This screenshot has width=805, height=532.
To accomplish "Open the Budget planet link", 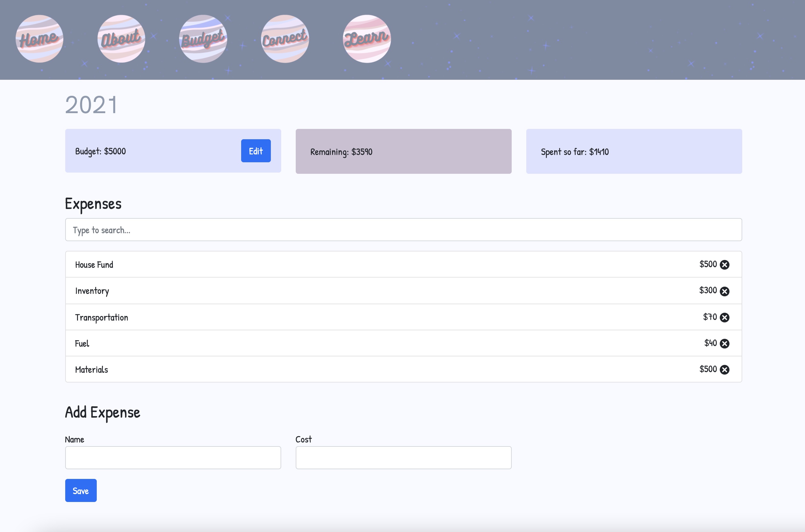I will pos(203,39).
